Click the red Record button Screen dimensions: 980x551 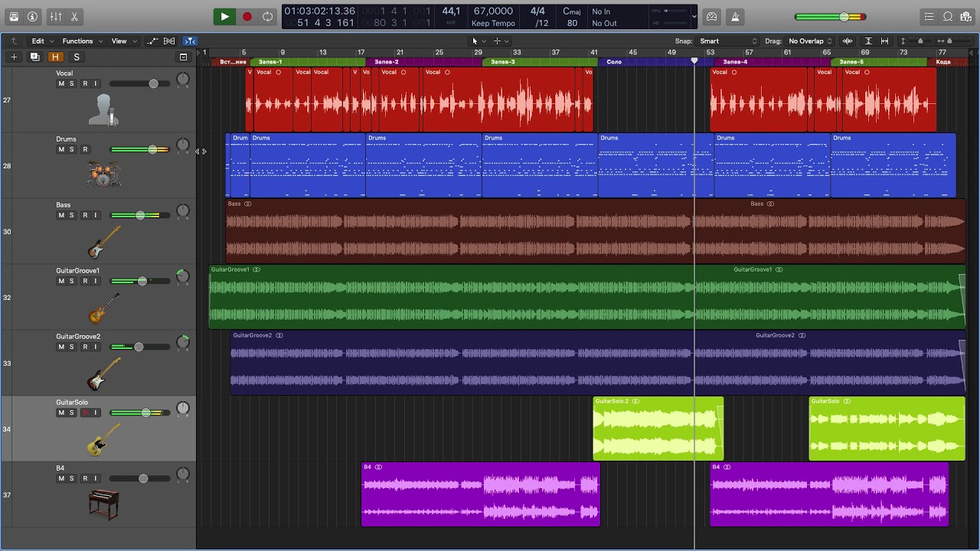point(247,16)
